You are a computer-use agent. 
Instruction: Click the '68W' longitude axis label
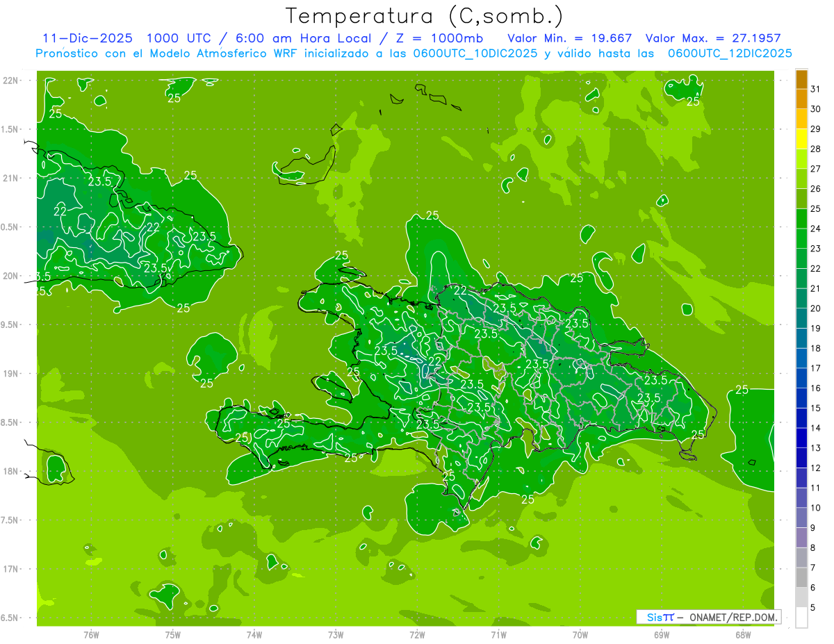tap(743, 635)
